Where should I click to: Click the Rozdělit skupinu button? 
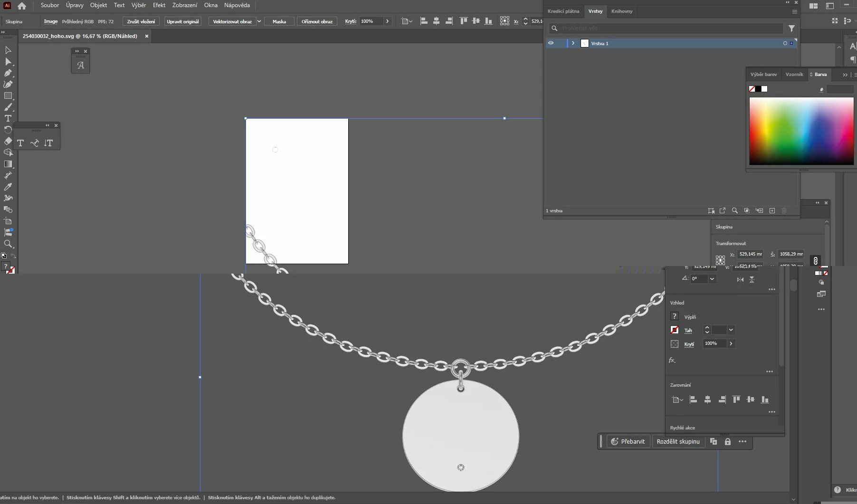tap(678, 442)
